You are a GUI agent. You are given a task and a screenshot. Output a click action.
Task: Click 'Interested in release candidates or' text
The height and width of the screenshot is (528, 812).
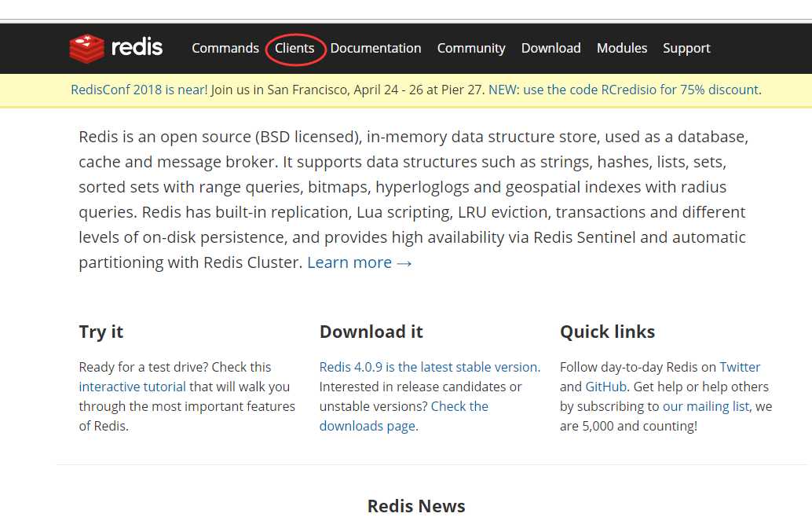(420, 387)
